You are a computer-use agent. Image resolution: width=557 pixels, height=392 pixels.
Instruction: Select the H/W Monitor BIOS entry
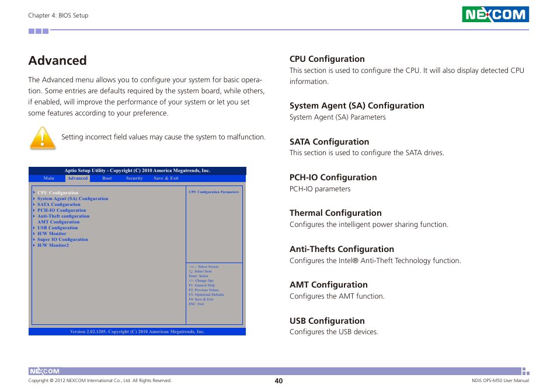pos(52,233)
